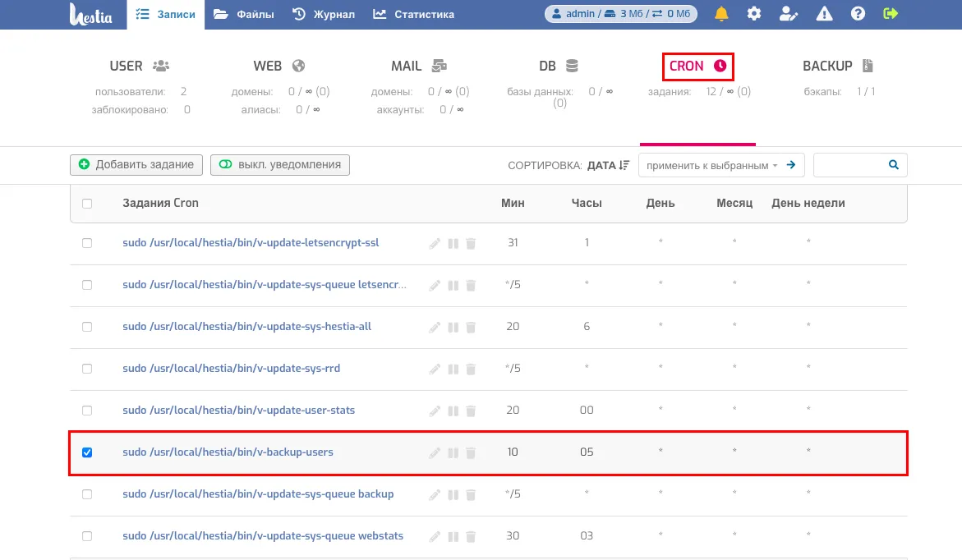Switch to the WEB section tab
Image resolution: width=962 pixels, height=560 pixels.
[x=279, y=66]
